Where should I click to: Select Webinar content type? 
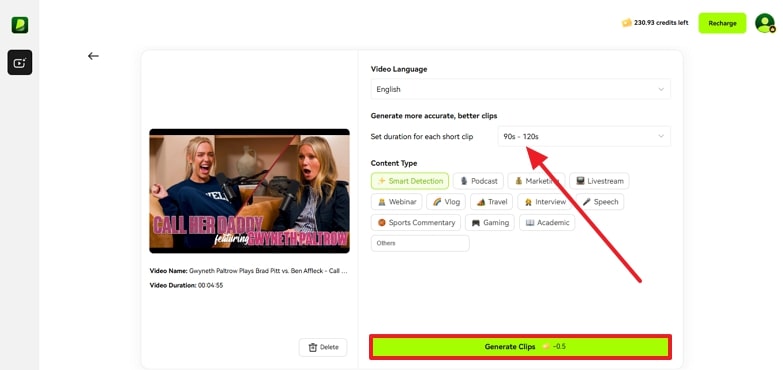click(396, 202)
